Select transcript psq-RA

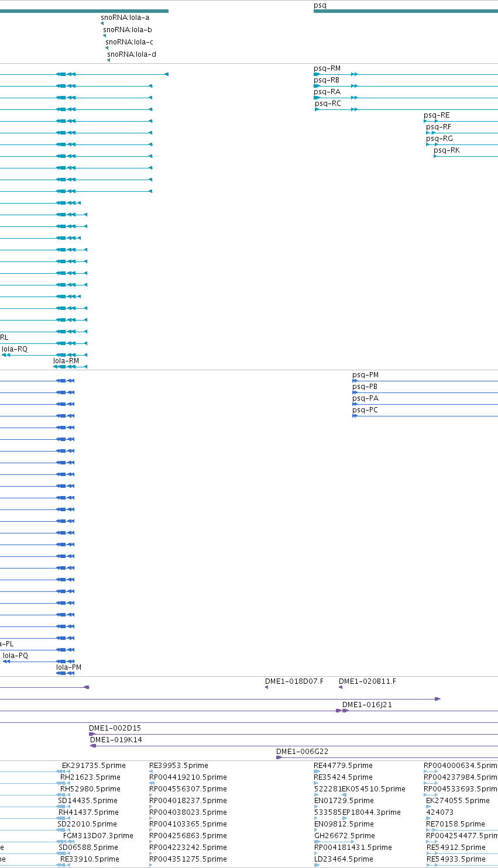pyautogui.click(x=327, y=92)
